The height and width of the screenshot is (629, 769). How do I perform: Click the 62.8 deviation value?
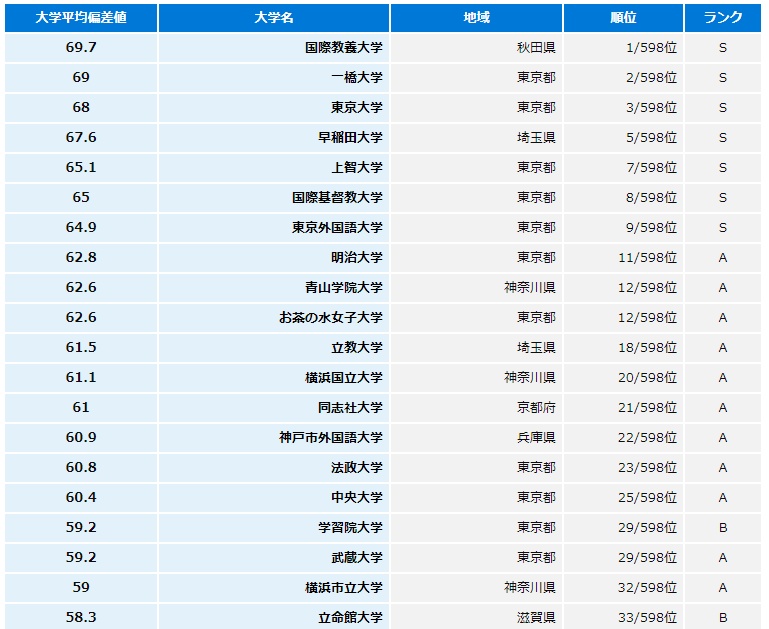coord(81,257)
